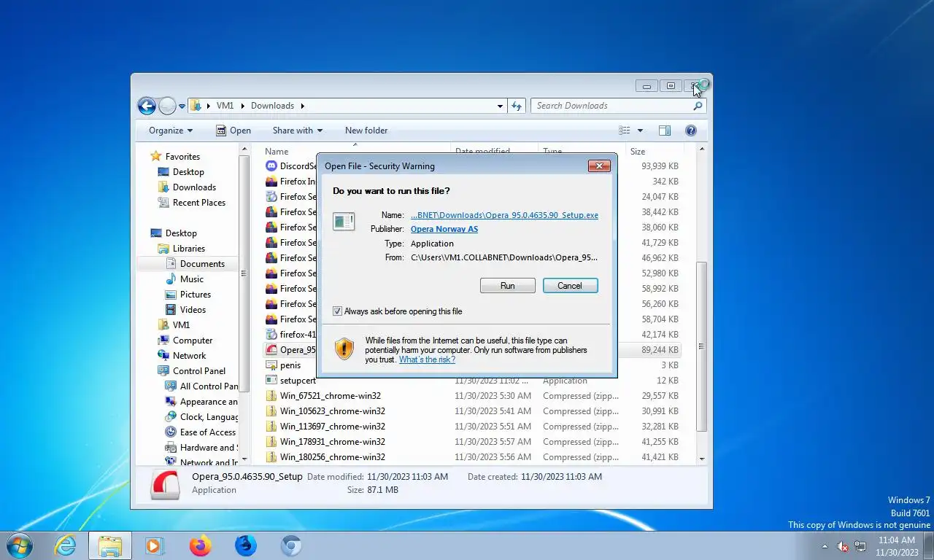Select the Win_178931_chrome-win32 zip file
Image resolution: width=934 pixels, height=560 pixels.
(x=333, y=442)
